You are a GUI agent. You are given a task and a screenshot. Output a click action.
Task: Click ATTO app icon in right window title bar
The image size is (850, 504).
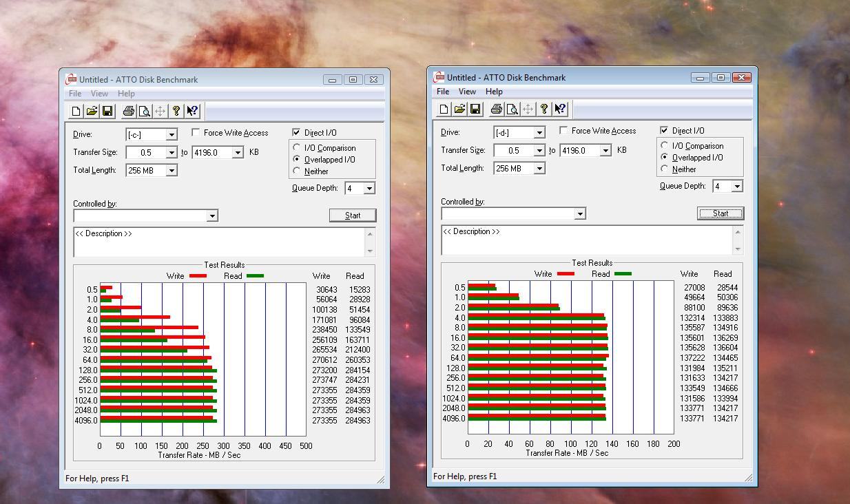tap(439, 77)
